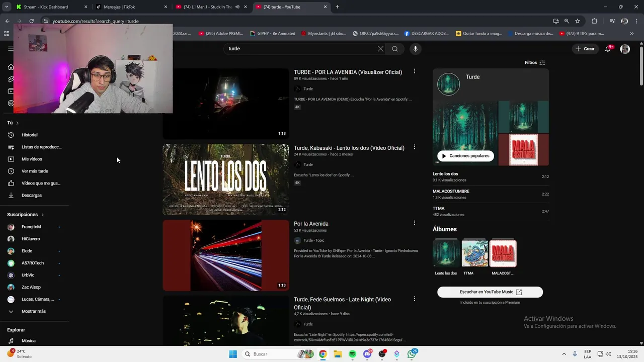
Task: Reload the page in Chrome
Action: click(x=31, y=21)
